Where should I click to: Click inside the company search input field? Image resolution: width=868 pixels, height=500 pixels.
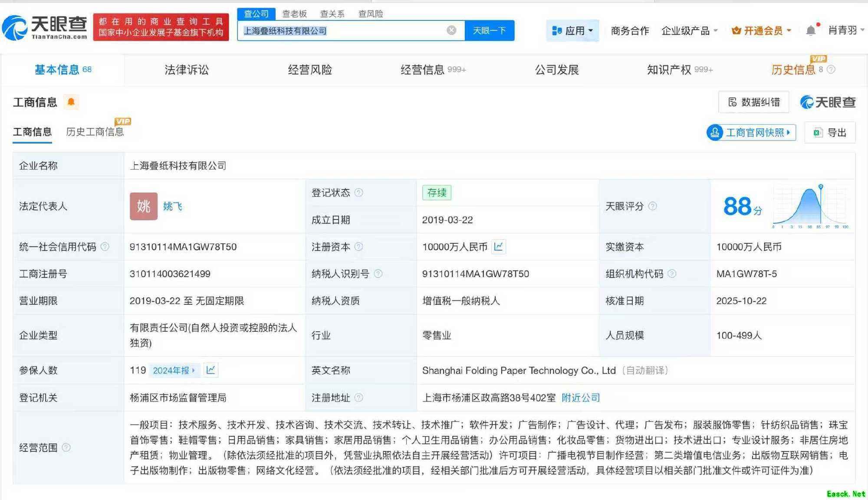347,30
